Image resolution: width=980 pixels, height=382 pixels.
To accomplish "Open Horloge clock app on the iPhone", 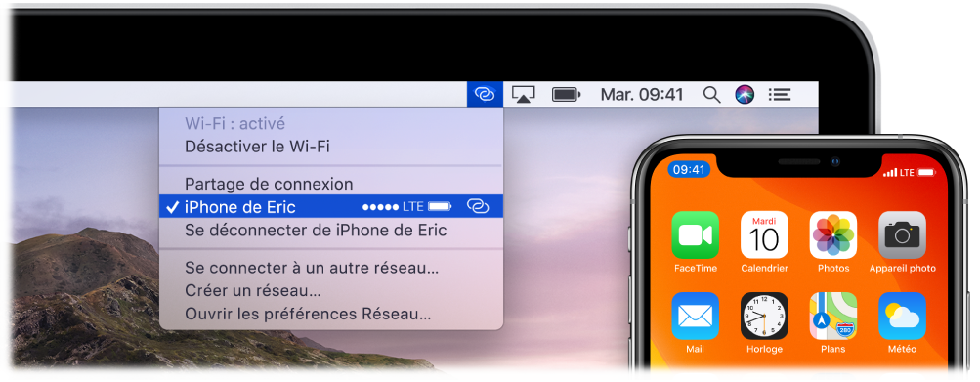I will (764, 316).
